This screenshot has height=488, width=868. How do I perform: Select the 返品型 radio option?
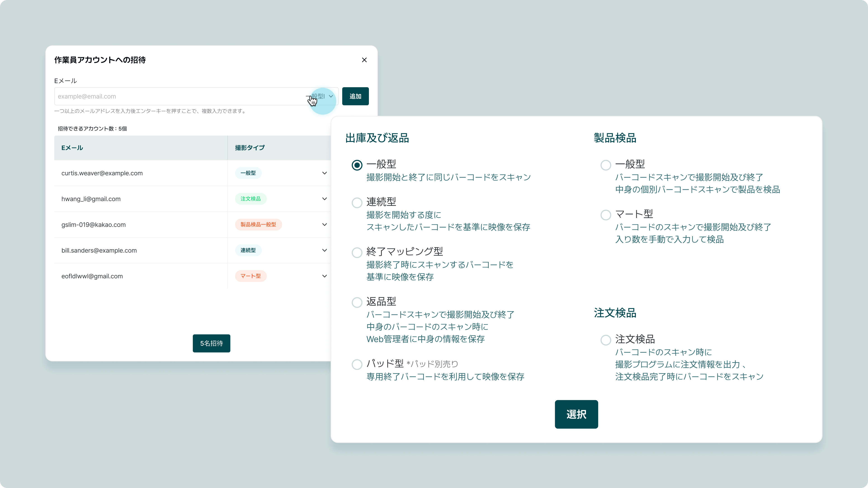pos(357,303)
